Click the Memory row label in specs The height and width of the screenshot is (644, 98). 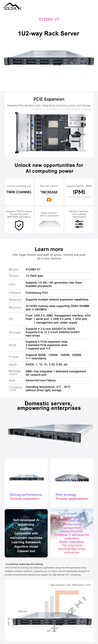[15, 308]
